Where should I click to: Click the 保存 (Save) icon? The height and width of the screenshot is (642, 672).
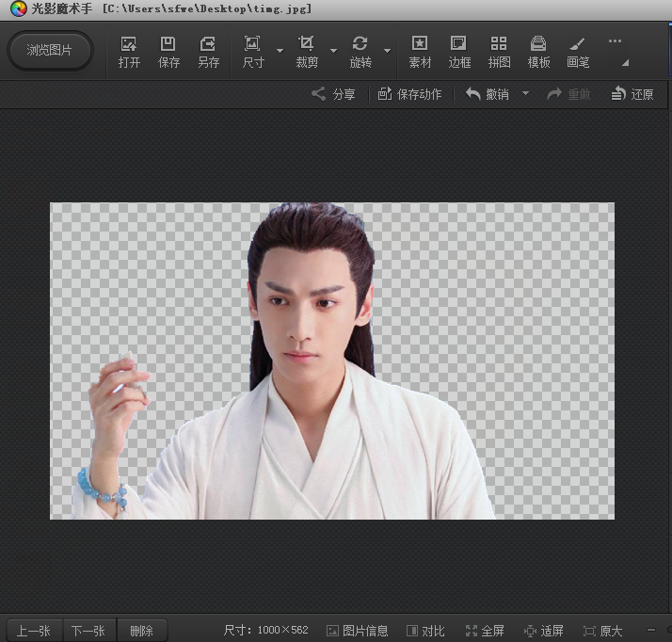(168, 51)
